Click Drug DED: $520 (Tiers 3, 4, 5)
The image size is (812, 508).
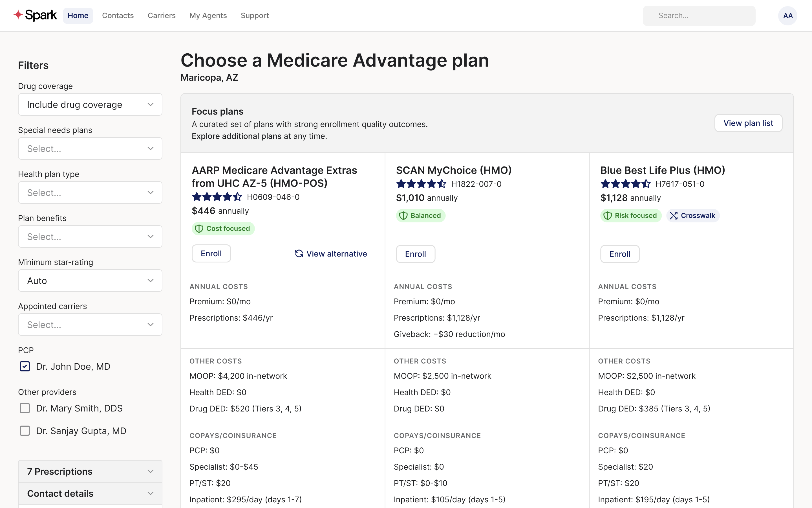[x=246, y=409]
